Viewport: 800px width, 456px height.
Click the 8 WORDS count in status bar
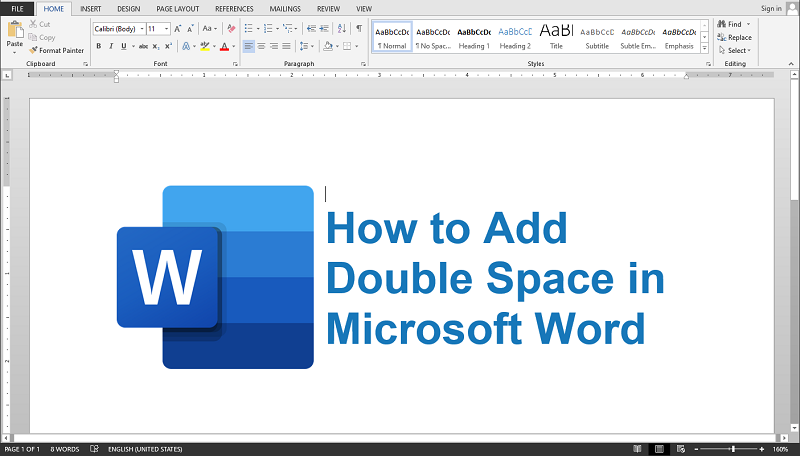[x=64, y=449]
